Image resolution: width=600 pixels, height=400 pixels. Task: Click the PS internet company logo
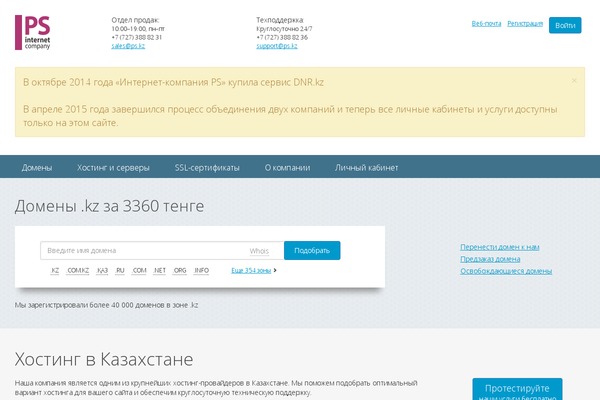click(33, 33)
